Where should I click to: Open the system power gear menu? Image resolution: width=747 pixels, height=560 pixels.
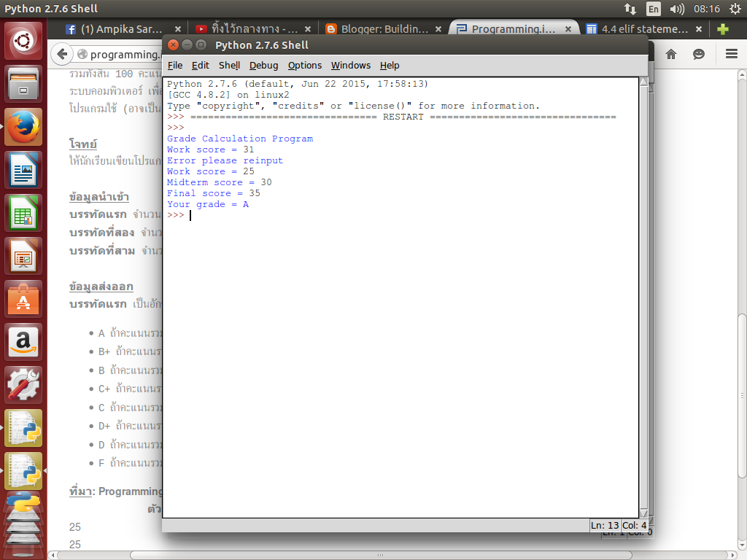point(735,9)
